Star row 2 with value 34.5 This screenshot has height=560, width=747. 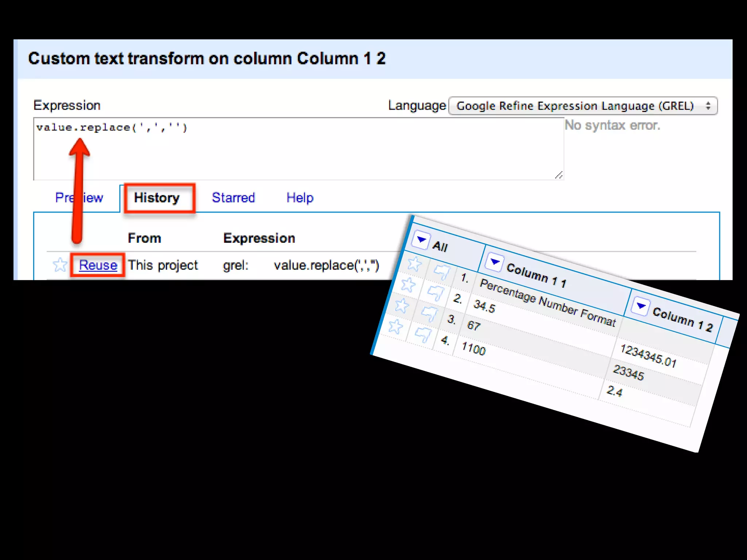pos(408,285)
